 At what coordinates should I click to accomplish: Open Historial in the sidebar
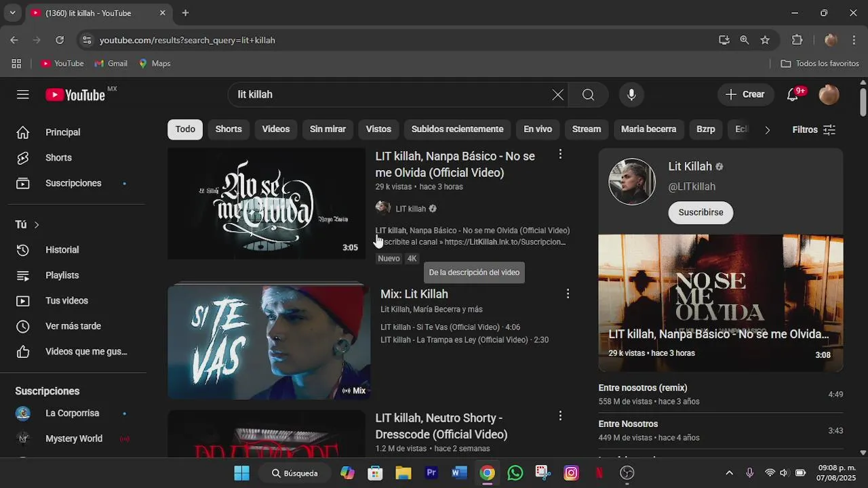click(73, 249)
